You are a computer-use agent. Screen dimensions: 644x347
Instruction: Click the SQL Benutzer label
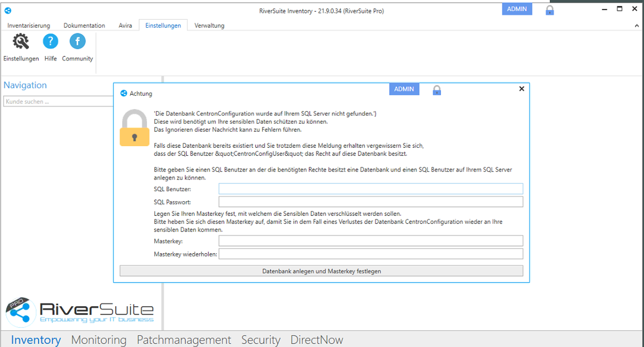tap(172, 189)
